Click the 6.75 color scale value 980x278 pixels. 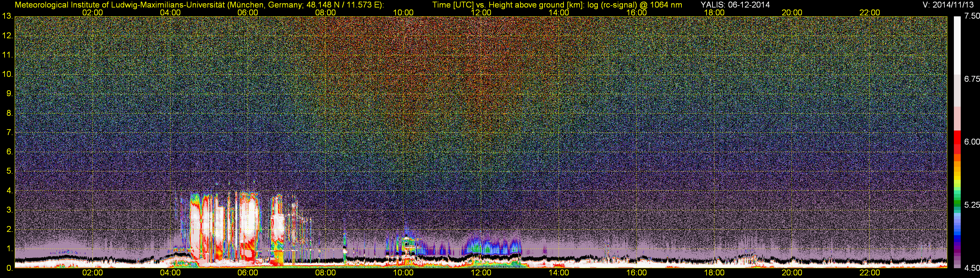point(972,79)
